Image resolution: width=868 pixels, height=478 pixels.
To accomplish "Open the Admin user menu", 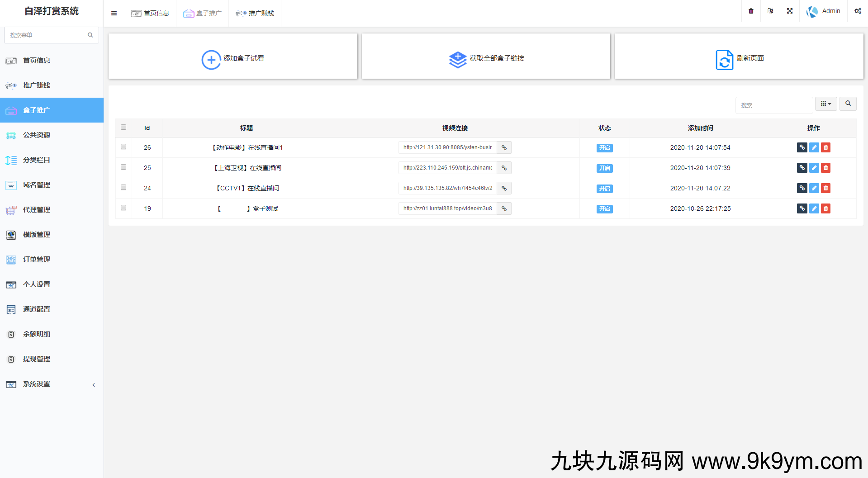I will click(x=824, y=11).
